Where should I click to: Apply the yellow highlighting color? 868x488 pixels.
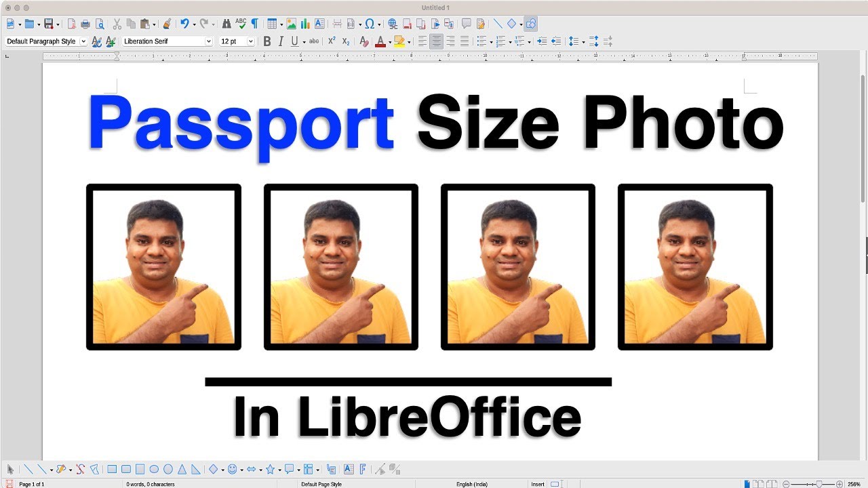point(399,41)
